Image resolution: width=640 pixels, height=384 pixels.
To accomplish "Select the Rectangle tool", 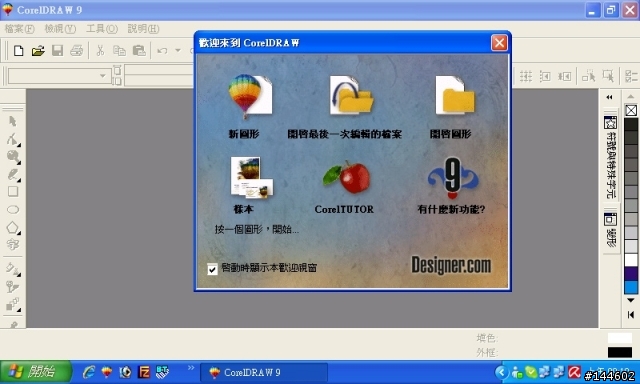I will point(13,192).
